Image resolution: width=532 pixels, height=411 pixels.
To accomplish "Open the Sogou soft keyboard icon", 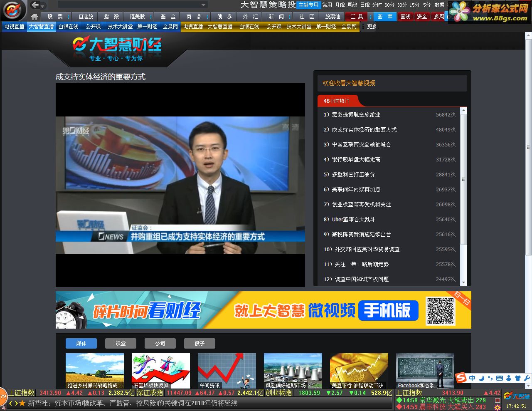I will pos(500,378).
